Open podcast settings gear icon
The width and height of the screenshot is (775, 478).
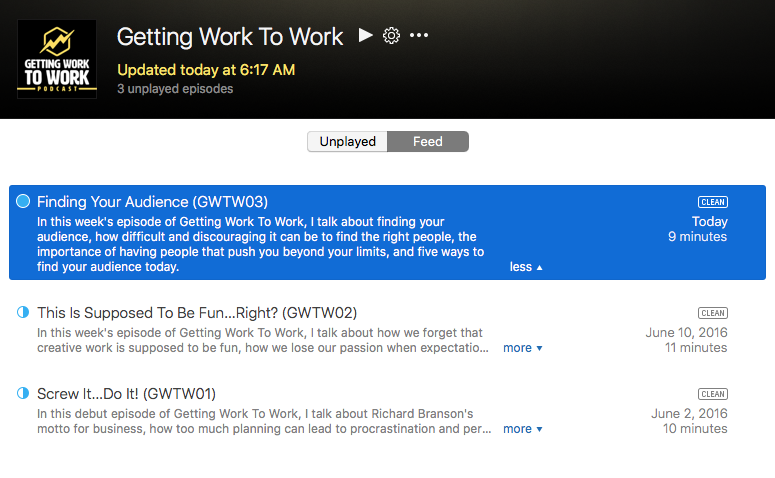[392, 36]
